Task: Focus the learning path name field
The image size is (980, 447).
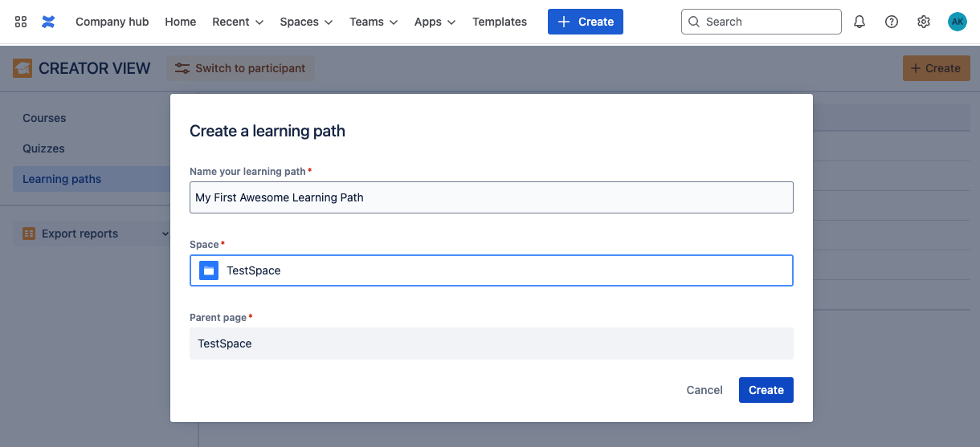Action: 492,197
